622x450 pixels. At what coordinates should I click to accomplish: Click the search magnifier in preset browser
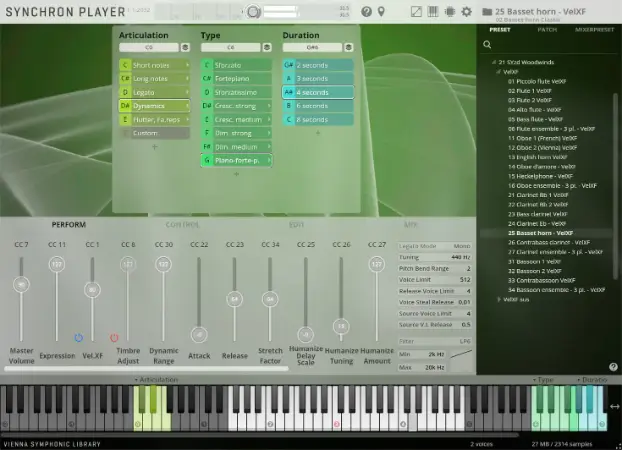tap(487, 45)
